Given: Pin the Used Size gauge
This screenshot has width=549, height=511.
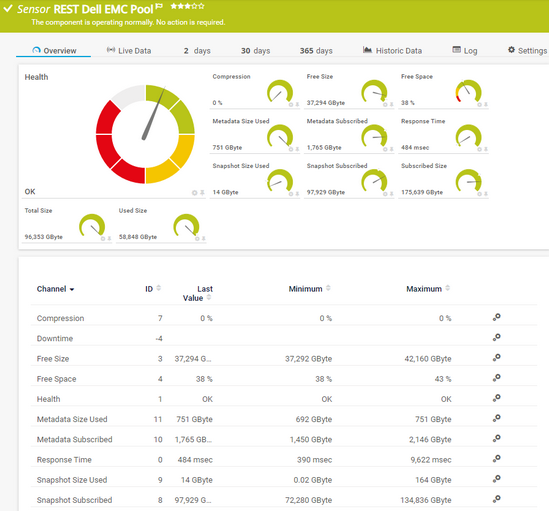Looking at the screenshot, I should point(203,239).
